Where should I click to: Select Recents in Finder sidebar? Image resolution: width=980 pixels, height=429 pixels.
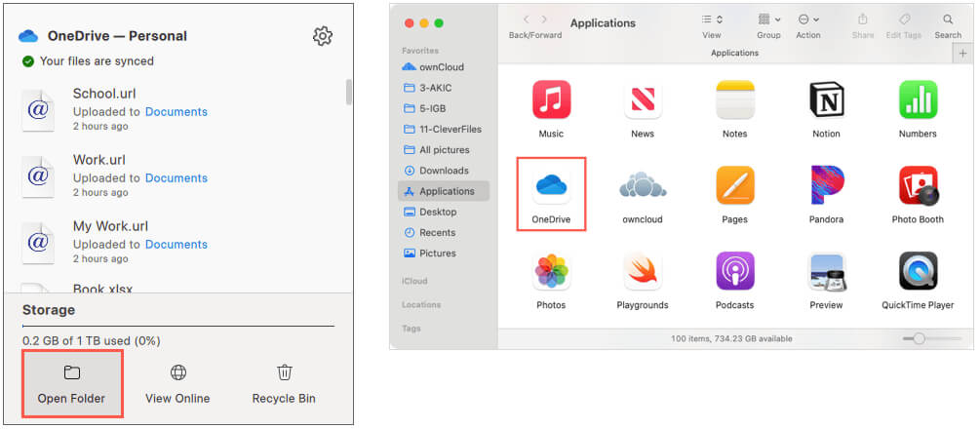[x=442, y=232]
